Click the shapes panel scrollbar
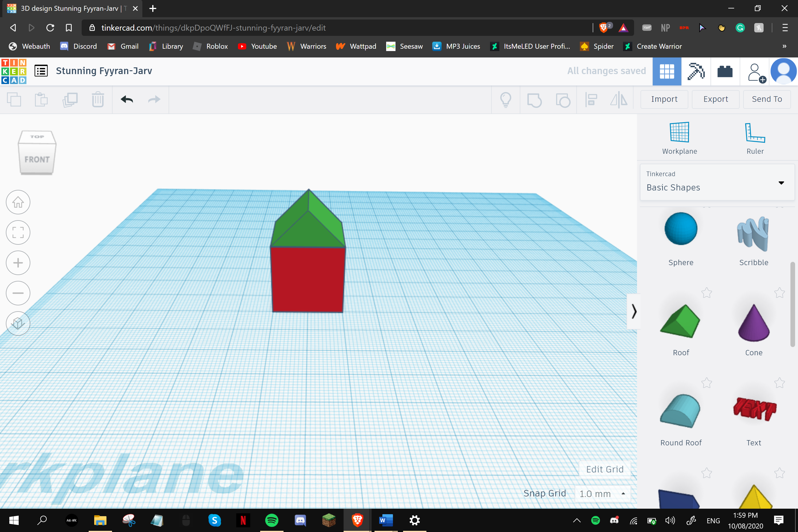The width and height of the screenshot is (798, 532). click(x=792, y=304)
